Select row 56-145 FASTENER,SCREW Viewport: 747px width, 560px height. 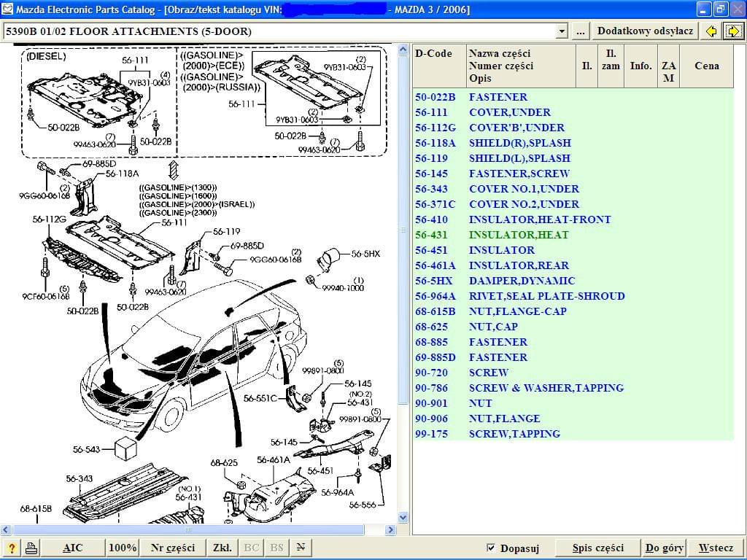(x=573, y=174)
